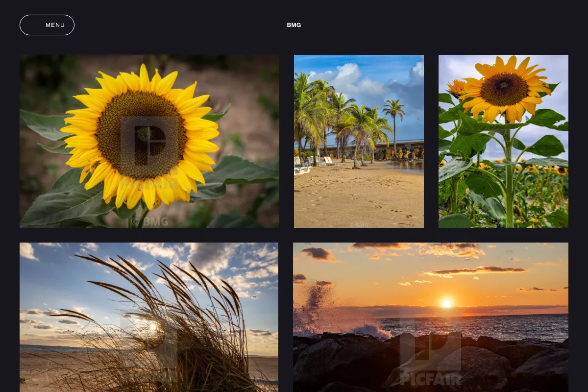Click the small sunflower bud behind the tall sunflower

[456, 87]
